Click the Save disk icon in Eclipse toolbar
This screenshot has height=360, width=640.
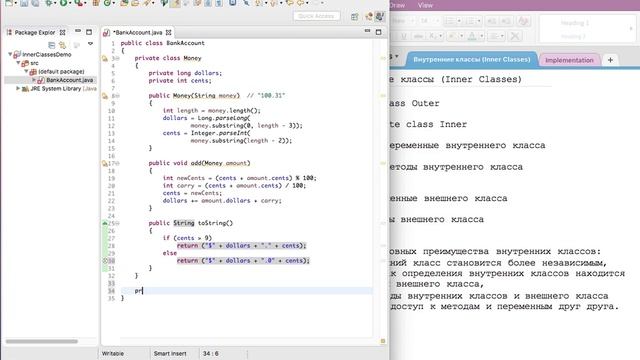pos(24,3)
